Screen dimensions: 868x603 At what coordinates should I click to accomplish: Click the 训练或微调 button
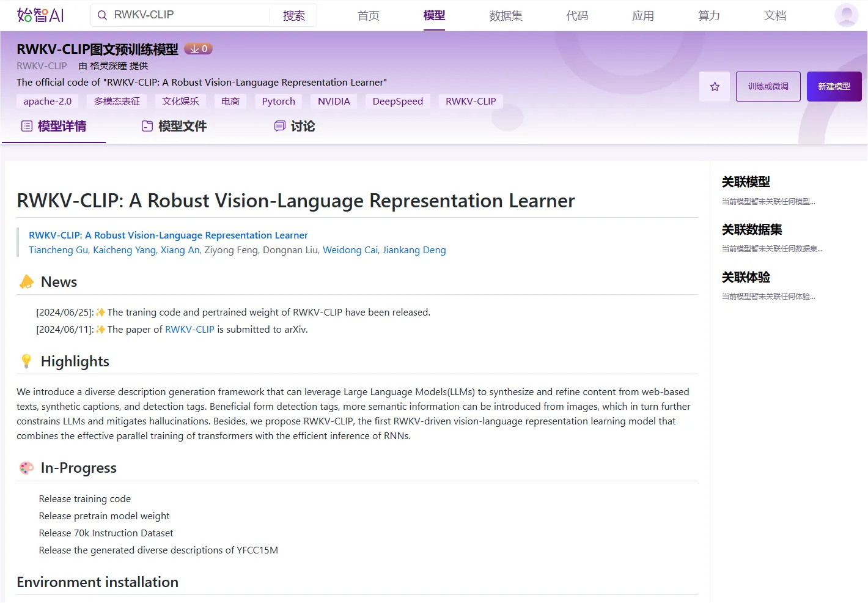click(768, 87)
